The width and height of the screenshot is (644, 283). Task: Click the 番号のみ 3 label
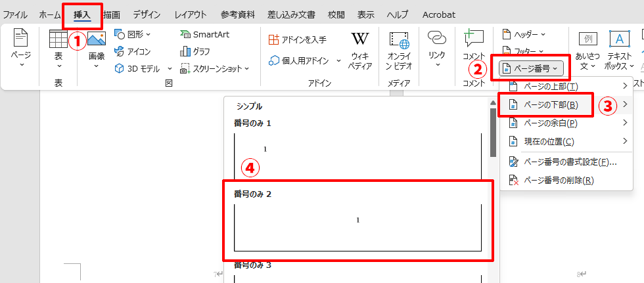tap(252, 265)
